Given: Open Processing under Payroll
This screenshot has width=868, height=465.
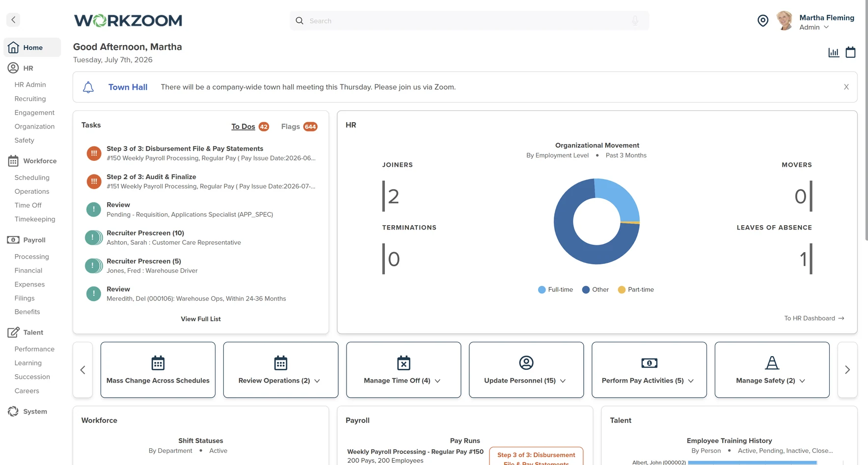Looking at the screenshot, I should [31, 257].
